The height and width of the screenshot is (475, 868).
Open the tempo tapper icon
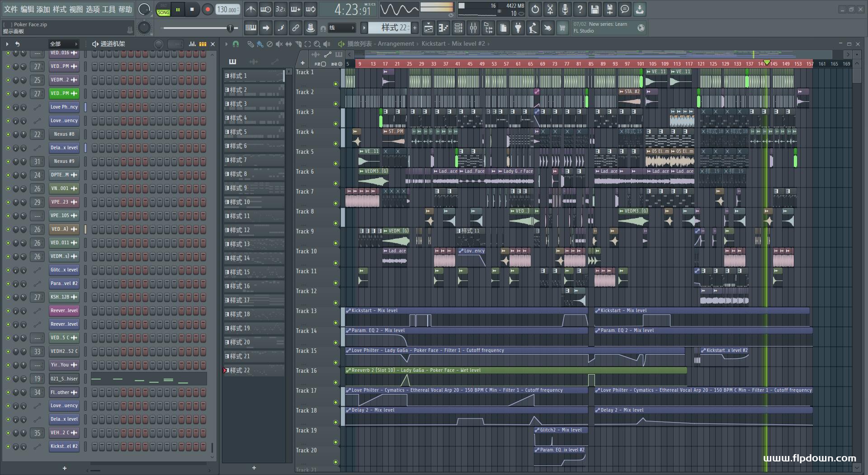coord(533,28)
